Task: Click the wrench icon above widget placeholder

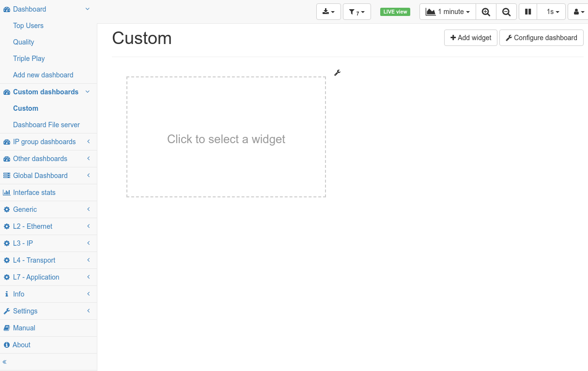Action: (x=338, y=73)
